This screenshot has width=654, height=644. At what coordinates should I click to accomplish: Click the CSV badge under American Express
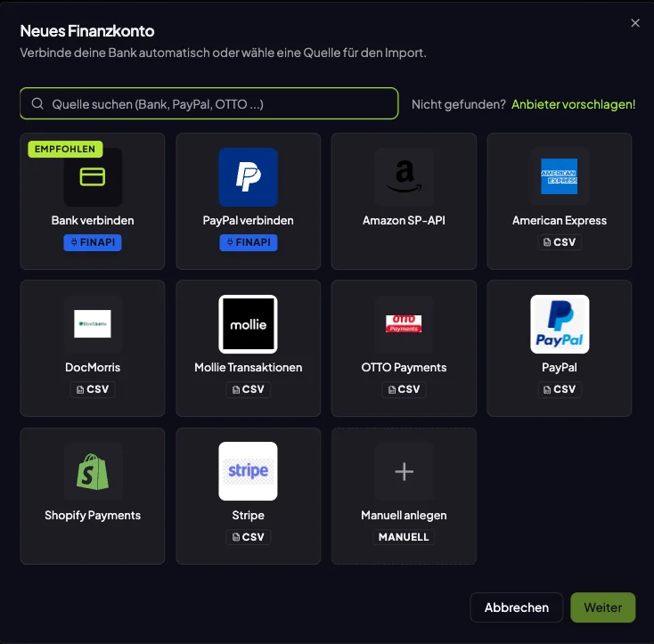pyautogui.click(x=560, y=242)
